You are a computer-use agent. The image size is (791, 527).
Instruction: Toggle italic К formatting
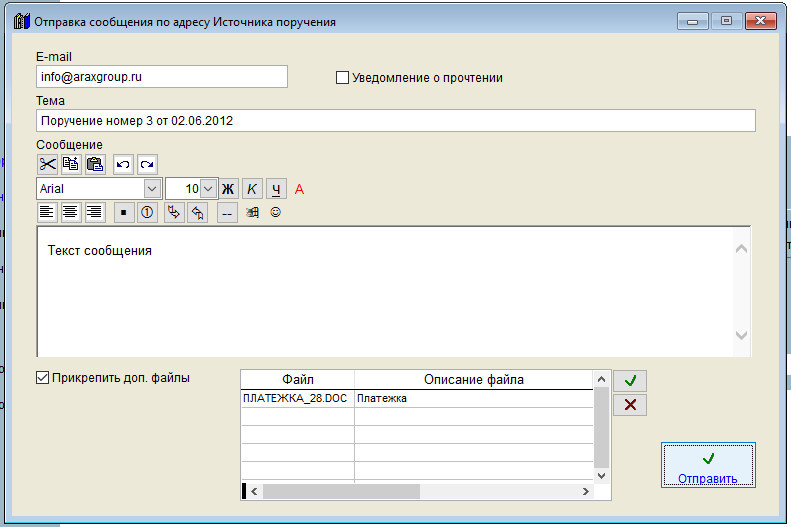[252, 189]
